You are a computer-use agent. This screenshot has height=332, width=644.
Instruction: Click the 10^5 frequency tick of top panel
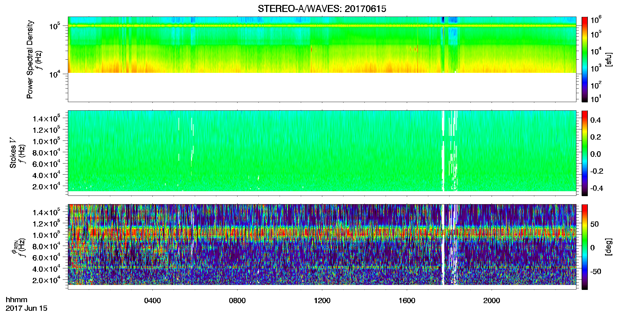click(55, 26)
